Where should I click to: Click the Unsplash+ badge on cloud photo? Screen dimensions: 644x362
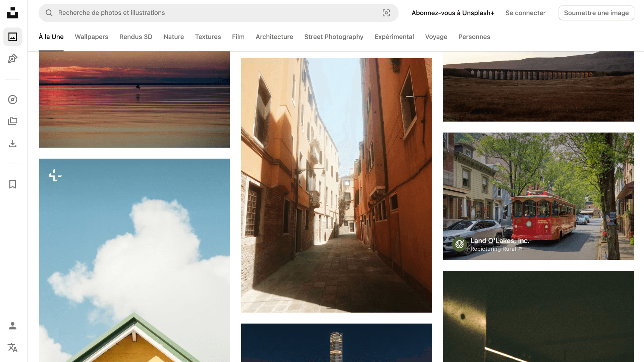click(55, 175)
